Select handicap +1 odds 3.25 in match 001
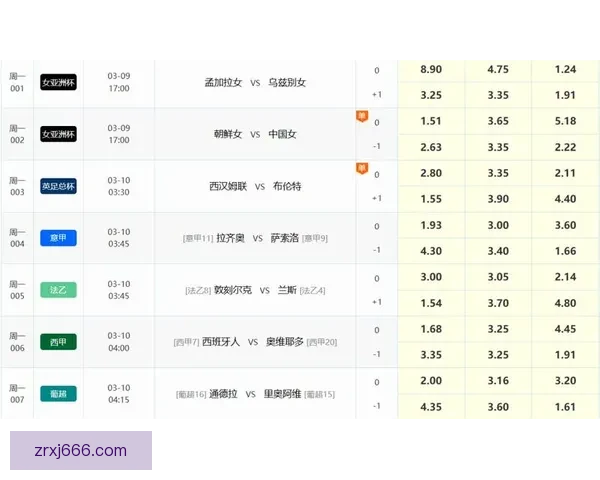The height and width of the screenshot is (480, 600). tap(431, 95)
